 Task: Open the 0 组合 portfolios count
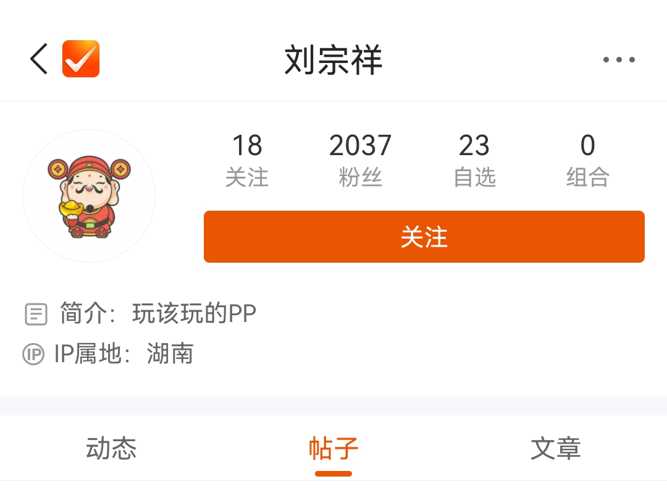[x=587, y=160]
